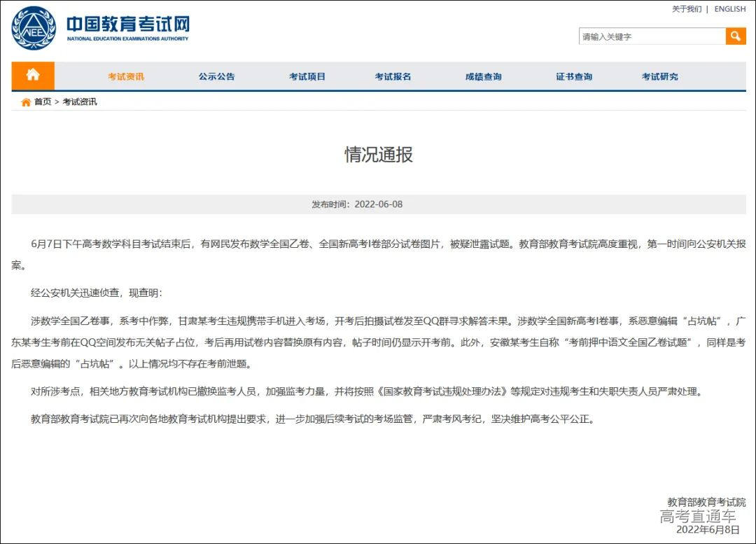The image size is (756, 544).
Task: Click the NEEA circular logo emblem
Action: pos(34,28)
